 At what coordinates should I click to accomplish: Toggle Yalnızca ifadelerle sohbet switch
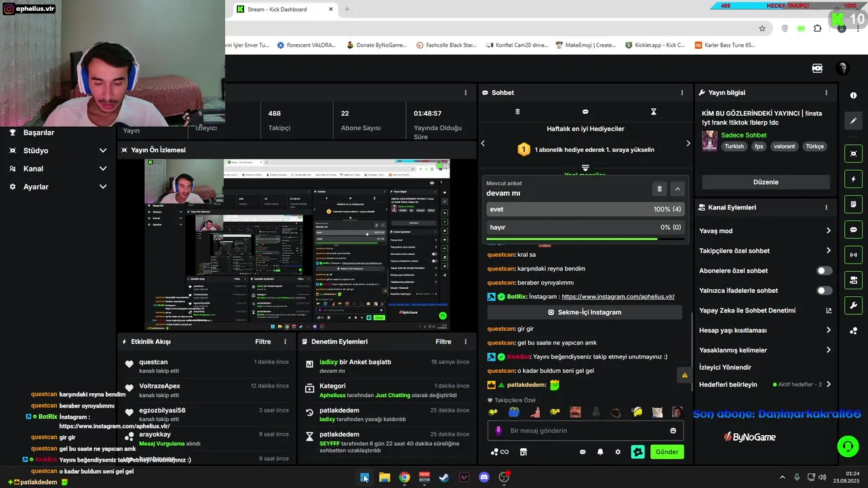(824, 291)
